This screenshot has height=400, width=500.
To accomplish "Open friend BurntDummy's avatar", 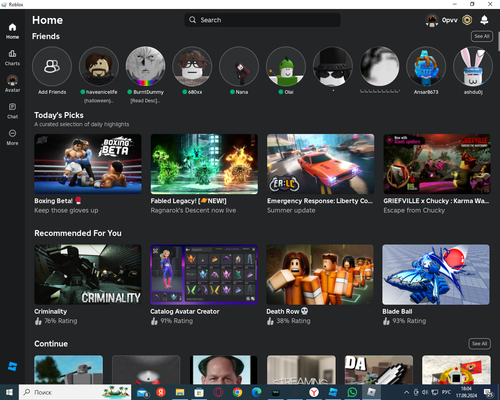I will pyautogui.click(x=145, y=66).
